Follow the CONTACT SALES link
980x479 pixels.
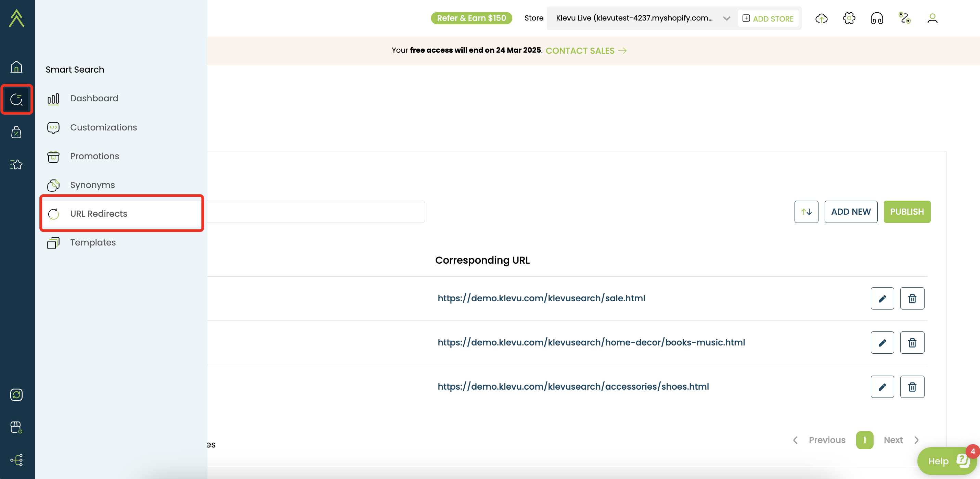(585, 51)
